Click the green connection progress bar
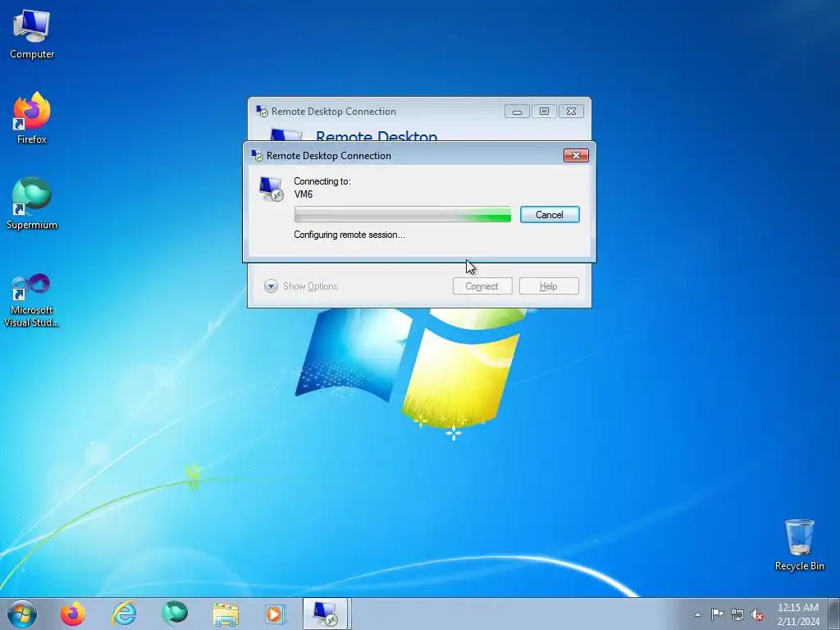Viewport: 840px width, 630px height. pyautogui.click(x=402, y=215)
